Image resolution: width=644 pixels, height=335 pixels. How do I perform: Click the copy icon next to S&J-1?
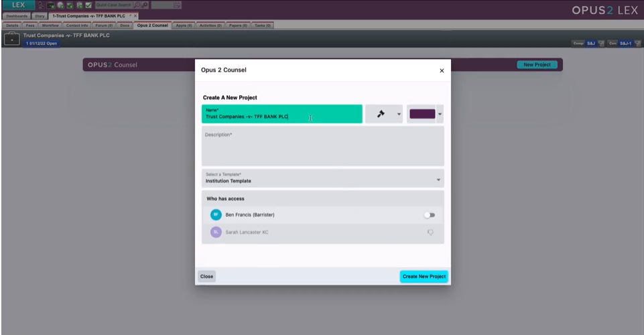coord(637,43)
